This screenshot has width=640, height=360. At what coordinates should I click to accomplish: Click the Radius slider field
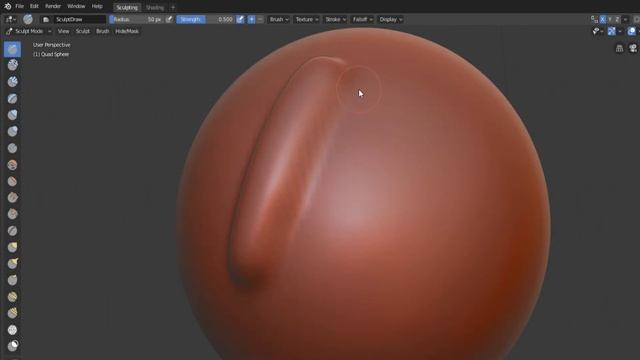[136, 19]
